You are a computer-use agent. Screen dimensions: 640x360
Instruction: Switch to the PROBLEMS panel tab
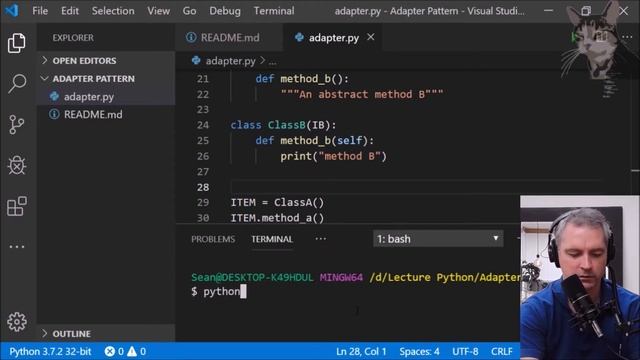[x=213, y=239]
